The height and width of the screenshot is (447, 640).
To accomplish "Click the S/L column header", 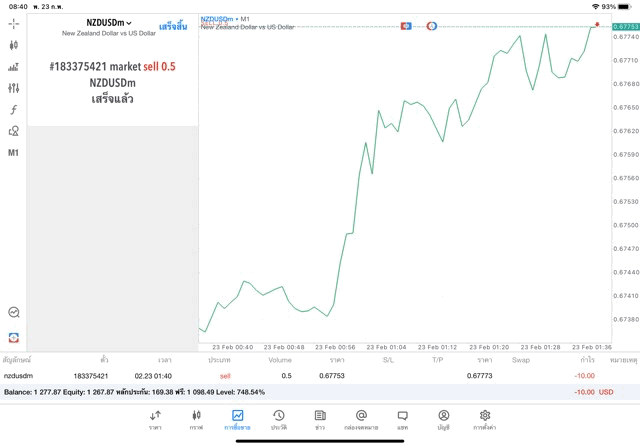I will tap(389, 360).
